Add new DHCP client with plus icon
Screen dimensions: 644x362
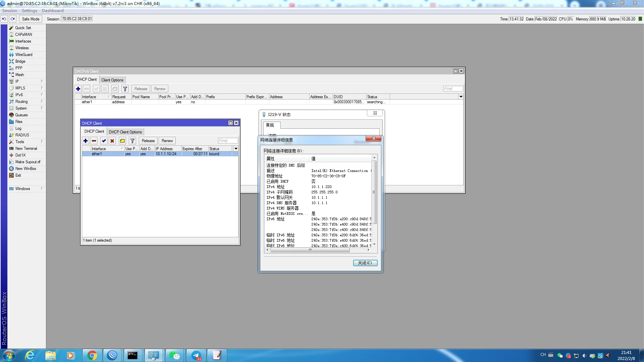pyautogui.click(x=86, y=141)
